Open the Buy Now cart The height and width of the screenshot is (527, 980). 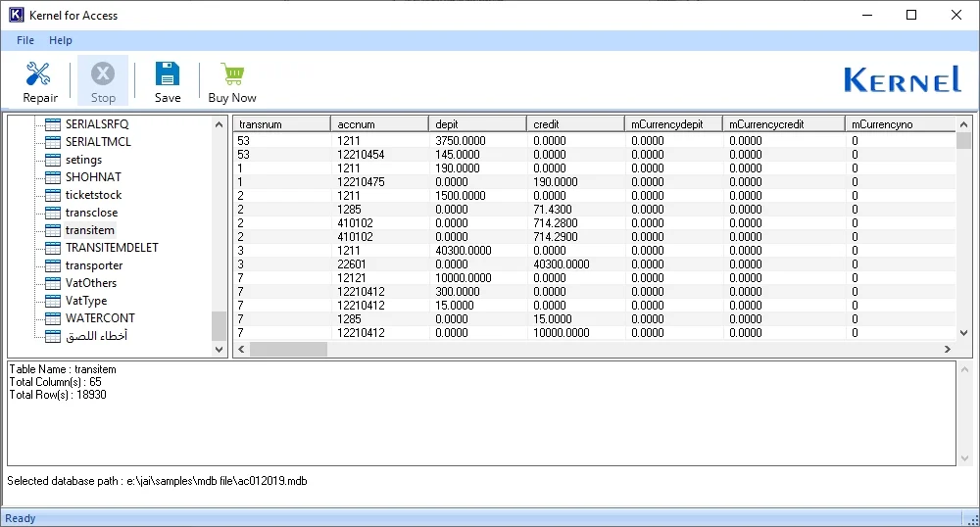[x=232, y=81]
